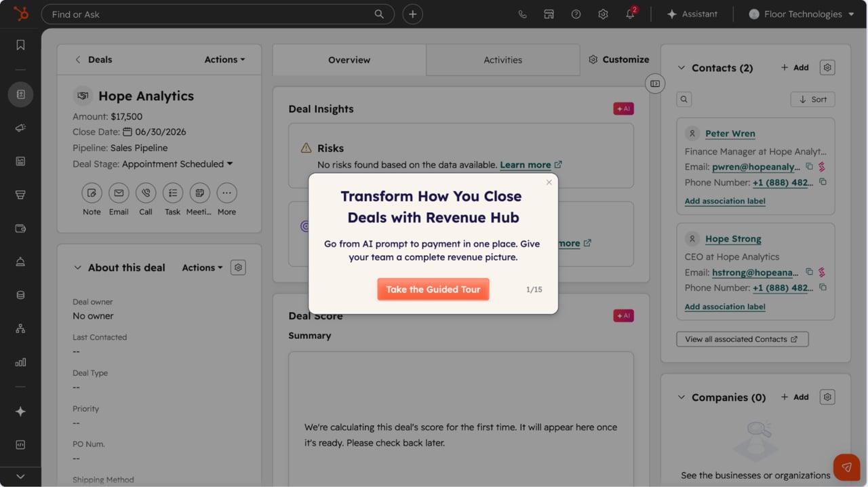Switch to the Activities tab
The height and width of the screenshot is (487, 868).
point(502,60)
